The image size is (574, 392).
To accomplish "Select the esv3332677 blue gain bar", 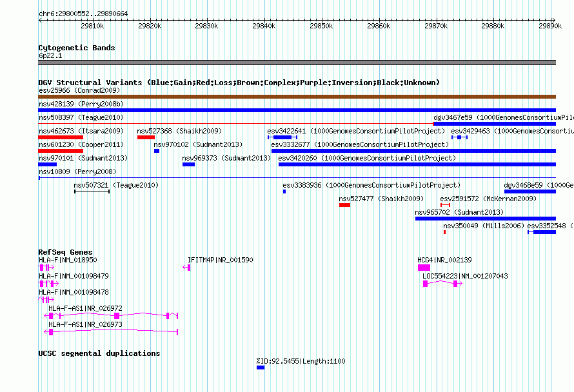I will pos(413,151).
